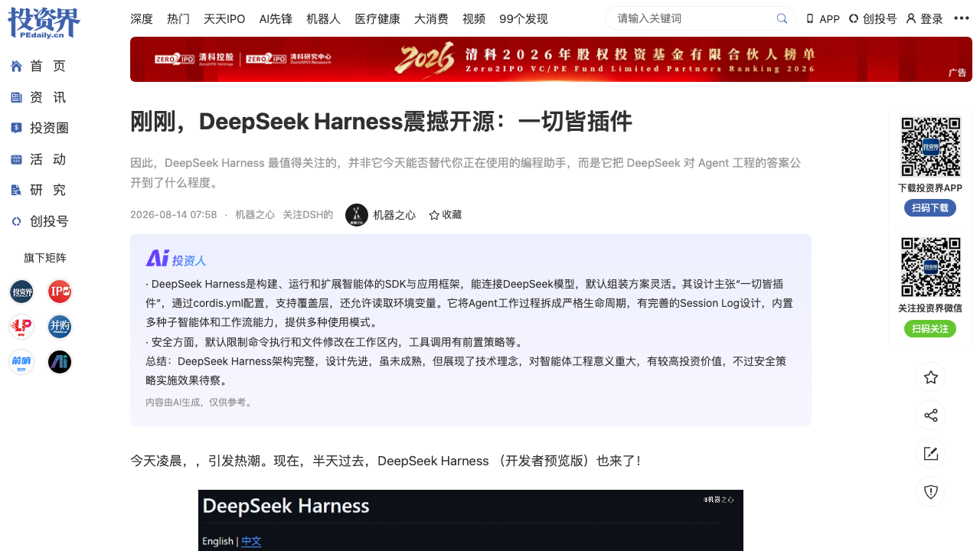The width and height of the screenshot is (980, 551).
Task: Click the 投资界 PEdaily.cn logo
Action: pyautogui.click(x=44, y=22)
